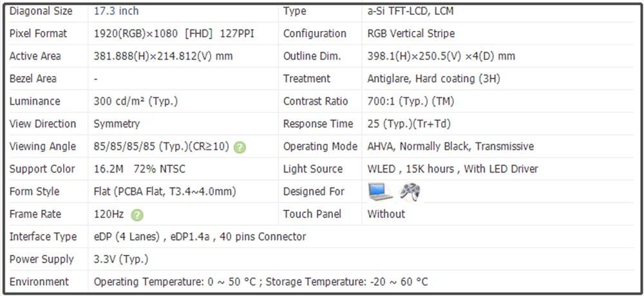Click the help icon next to 120Hz

coord(137,215)
